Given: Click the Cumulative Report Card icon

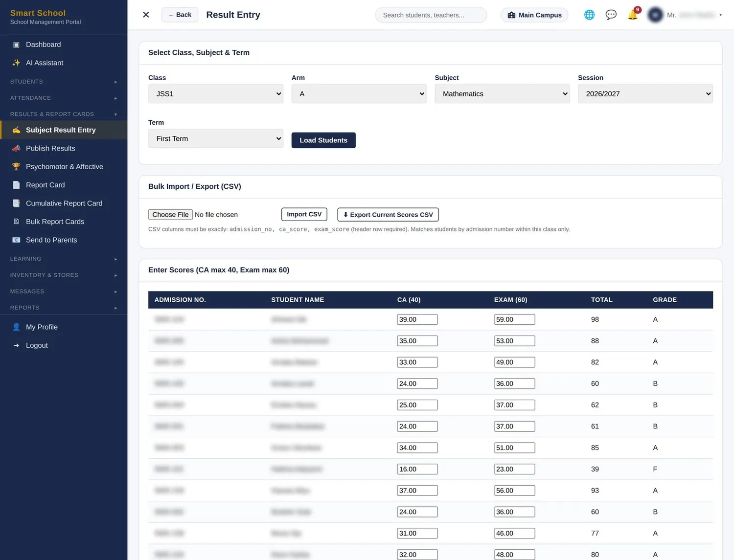Looking at the screenshot, I should pyautogui.click(x=16, y=203).
